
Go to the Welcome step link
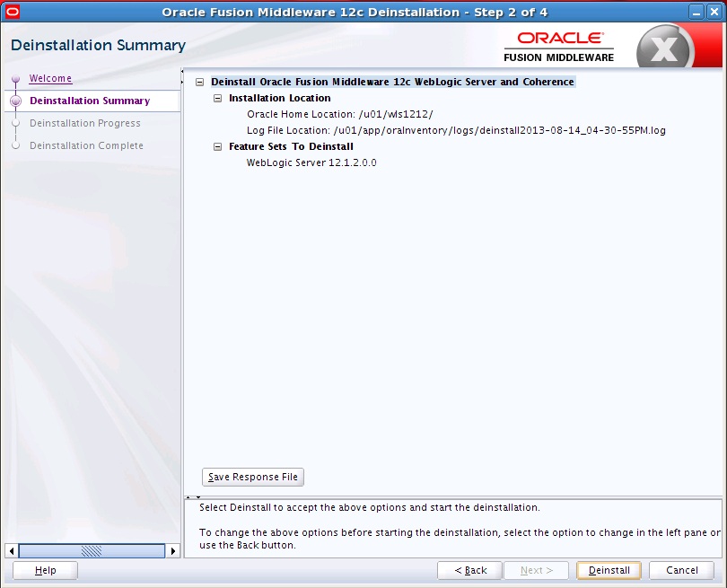point(50,78)
